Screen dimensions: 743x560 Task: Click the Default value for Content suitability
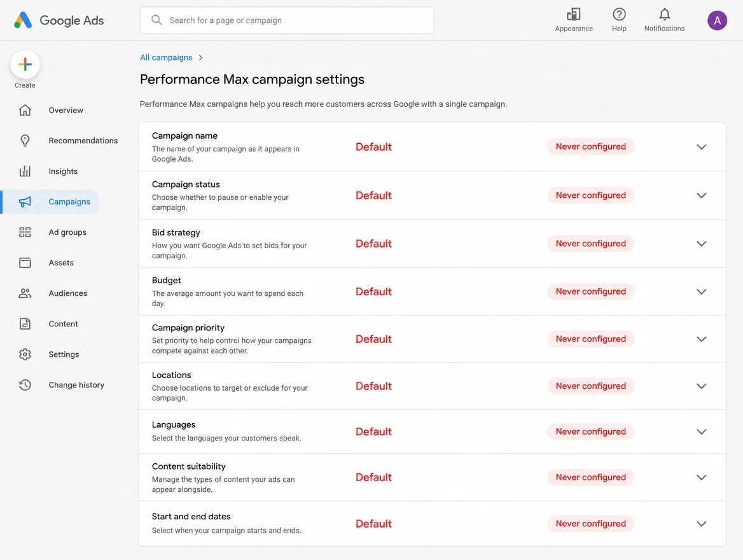(373, 477)
